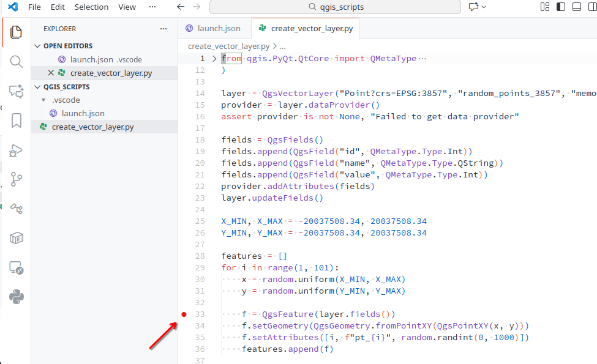Collapse the OPEN EDITORS section

(x=38, y=46)
